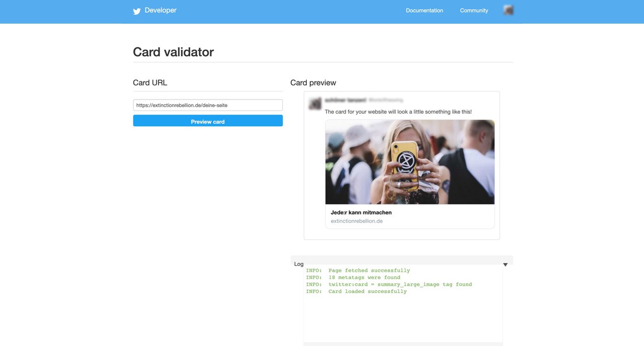Focus the Card URL input field
Viewport: 644px width, 362px height.
click(x=208, y=105)
